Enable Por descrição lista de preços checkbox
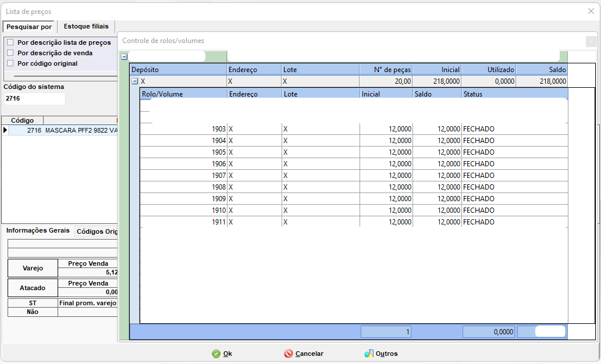The height and width of the screenshot is (364, 601). [x=10, y=42]
